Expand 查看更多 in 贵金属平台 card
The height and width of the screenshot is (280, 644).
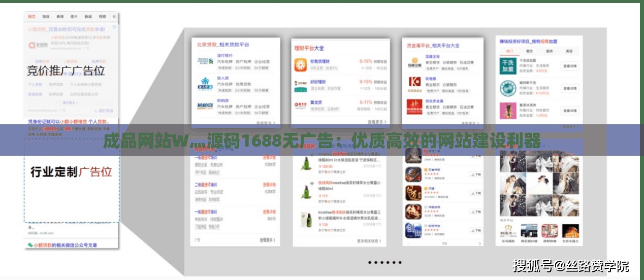tap(471, 123)
